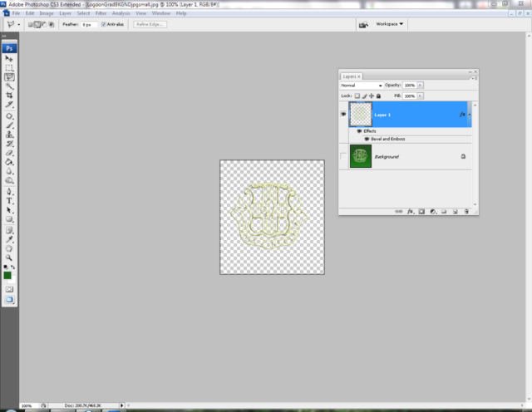This screenshot has width=532, height=412.
Task: Click Create new group folder icon
Action: click(444, 212)
